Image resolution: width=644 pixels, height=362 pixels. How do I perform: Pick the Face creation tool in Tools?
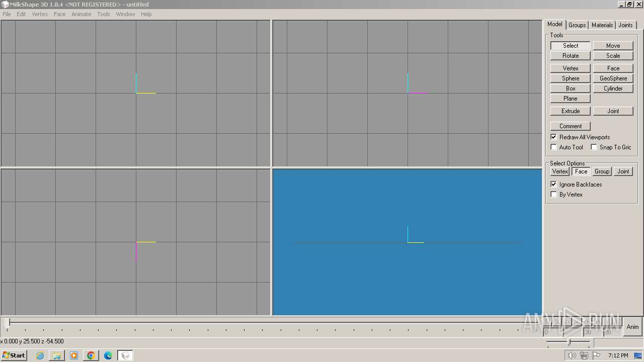coord(613,68)
